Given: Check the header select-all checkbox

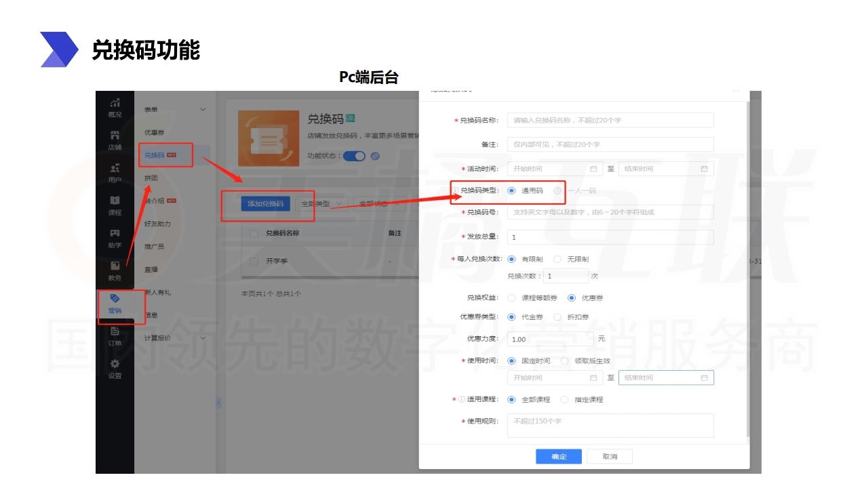Looking at the screenshot, I should [254, 233].
